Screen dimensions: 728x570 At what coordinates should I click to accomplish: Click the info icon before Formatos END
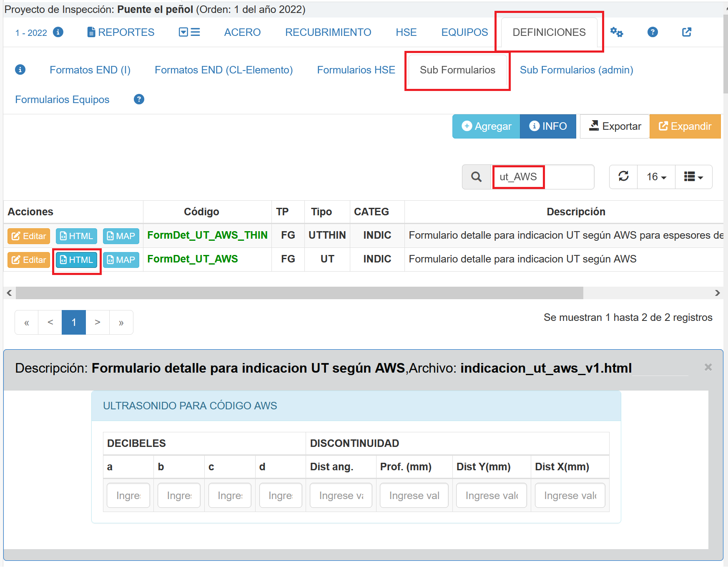pyautogui.click(x=20, y=70)
